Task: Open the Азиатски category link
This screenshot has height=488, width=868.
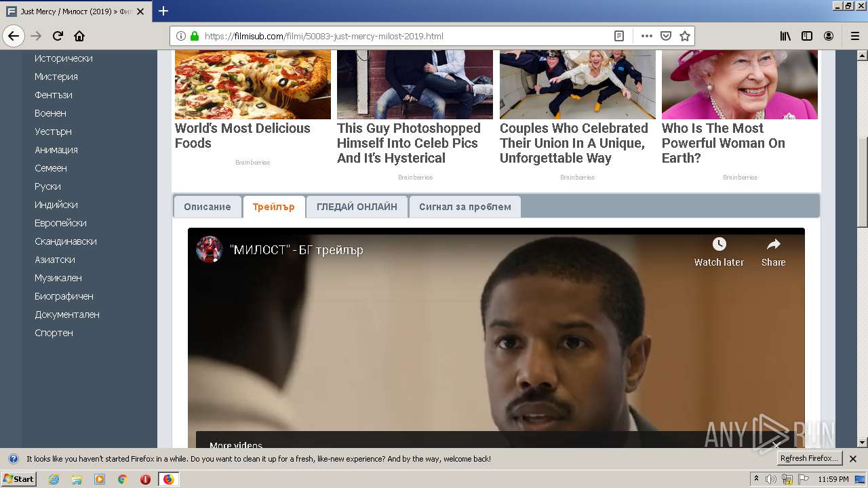Action: point(55,260)
